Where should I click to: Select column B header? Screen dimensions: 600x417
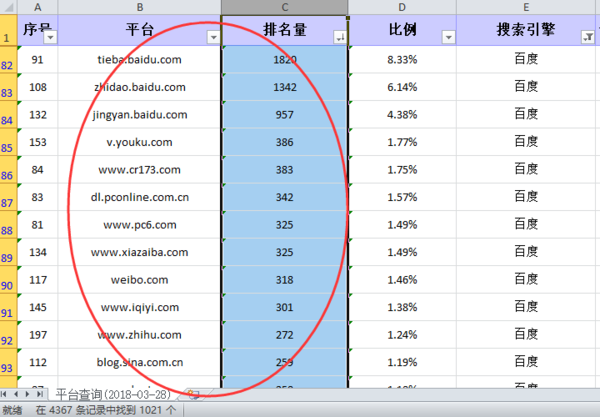click(x=140, y=7)
